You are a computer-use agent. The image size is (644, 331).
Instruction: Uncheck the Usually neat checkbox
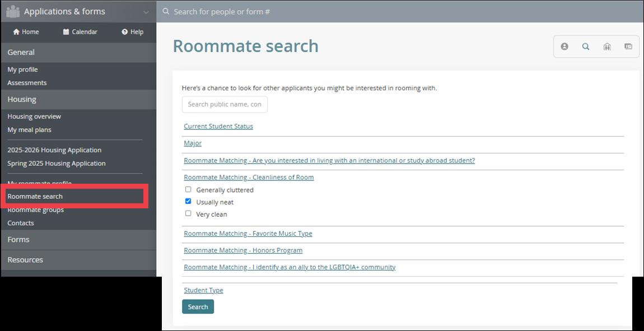[x=188, y=201]
